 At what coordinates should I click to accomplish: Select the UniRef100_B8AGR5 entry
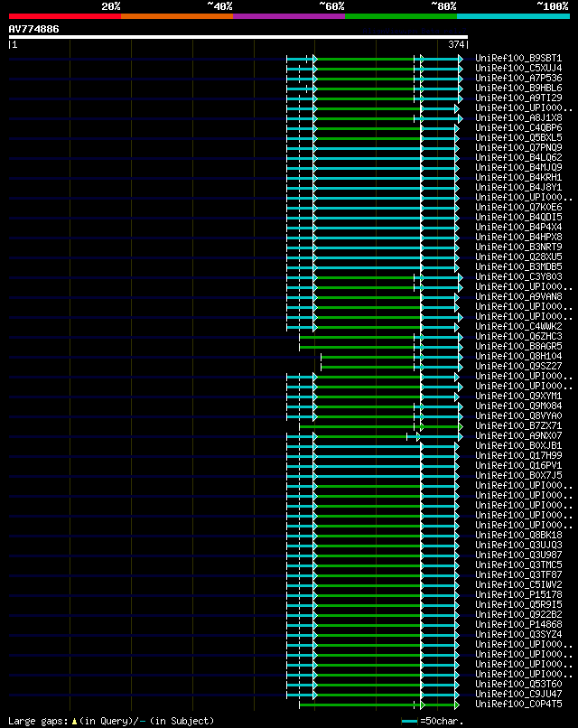(518, 346)
